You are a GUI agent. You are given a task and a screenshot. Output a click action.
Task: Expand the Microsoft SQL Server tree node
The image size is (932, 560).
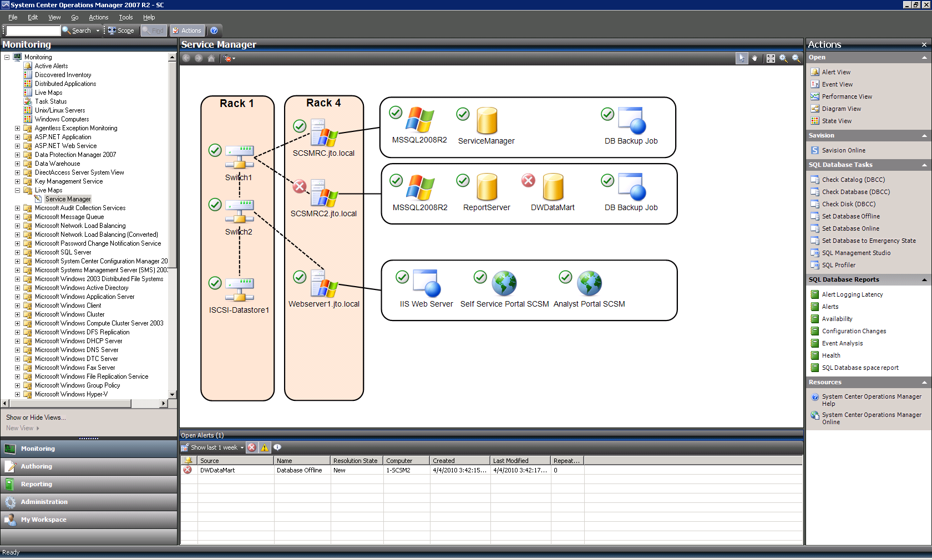(x=17, y=252)
